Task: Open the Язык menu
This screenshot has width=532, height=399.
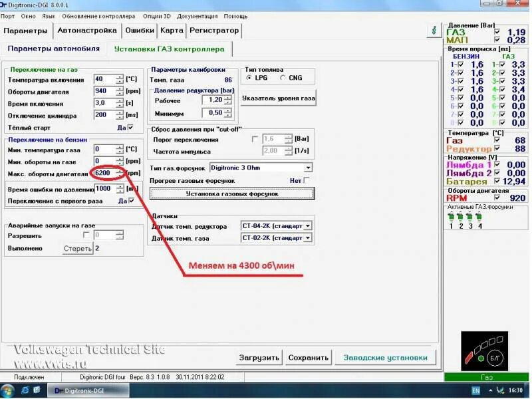Action: pos(49,16)
